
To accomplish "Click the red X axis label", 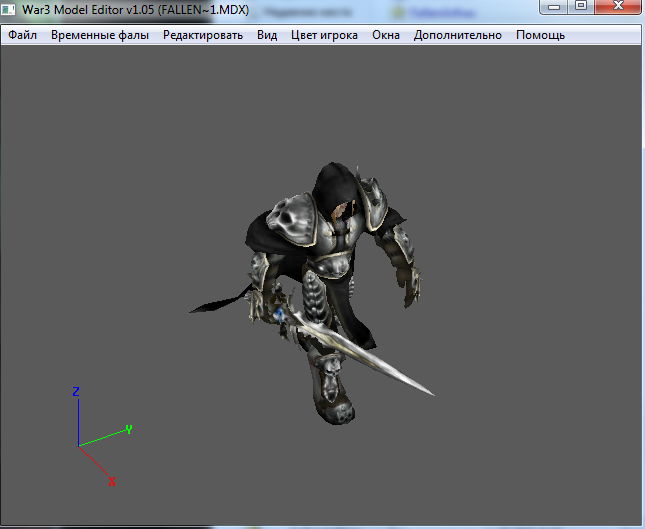I will 111,482.
